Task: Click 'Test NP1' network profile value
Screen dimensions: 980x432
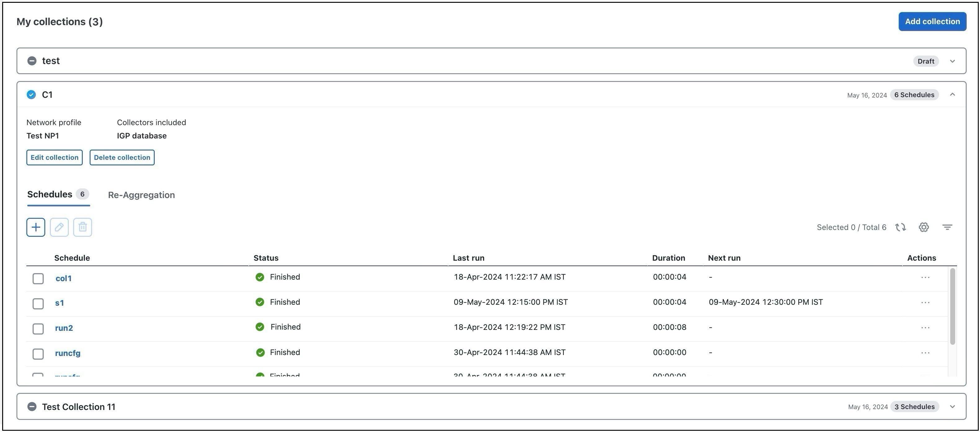Action: (x=42, y=136)
